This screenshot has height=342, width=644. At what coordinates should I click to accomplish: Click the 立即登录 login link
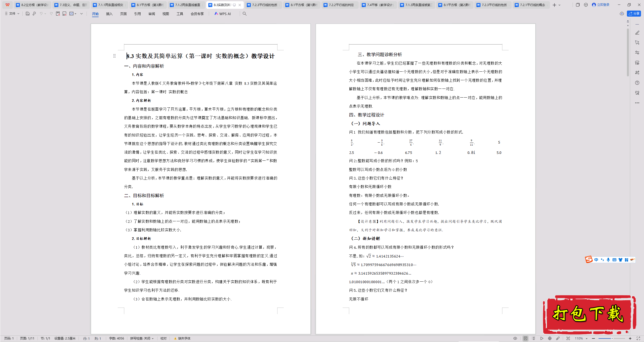pos(601,5)
